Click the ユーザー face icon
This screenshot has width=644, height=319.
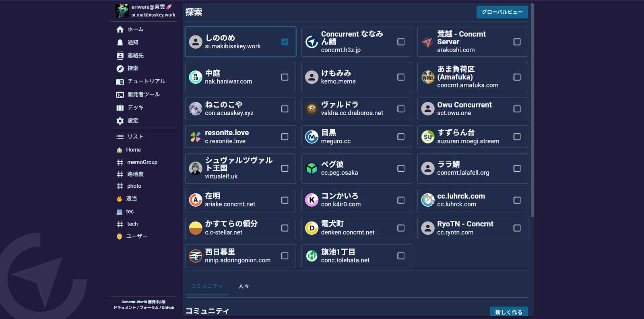click(119, 236)
